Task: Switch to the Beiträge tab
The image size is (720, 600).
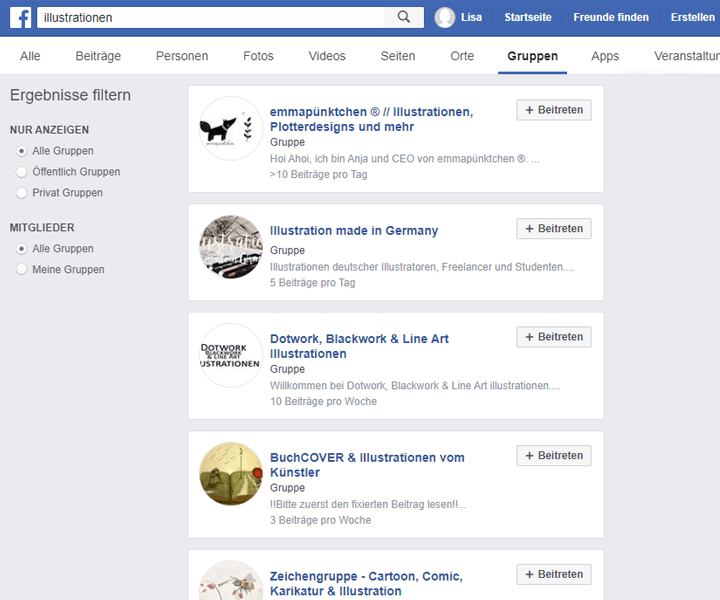Action: (x=98, y=56)
